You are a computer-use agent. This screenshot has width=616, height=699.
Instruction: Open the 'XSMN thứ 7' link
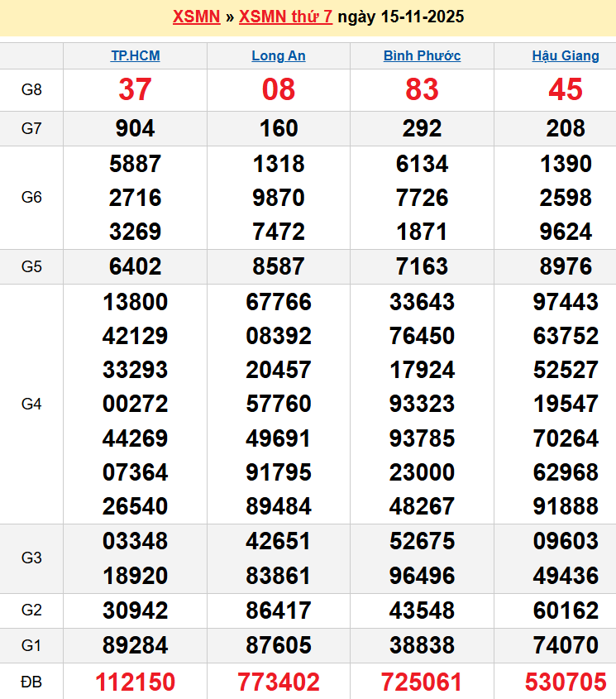[285, 17]
